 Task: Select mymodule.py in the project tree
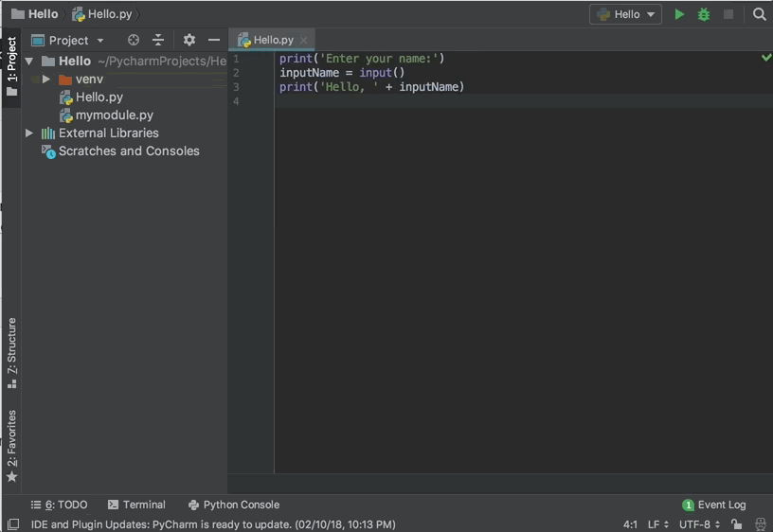pos(115,115)
